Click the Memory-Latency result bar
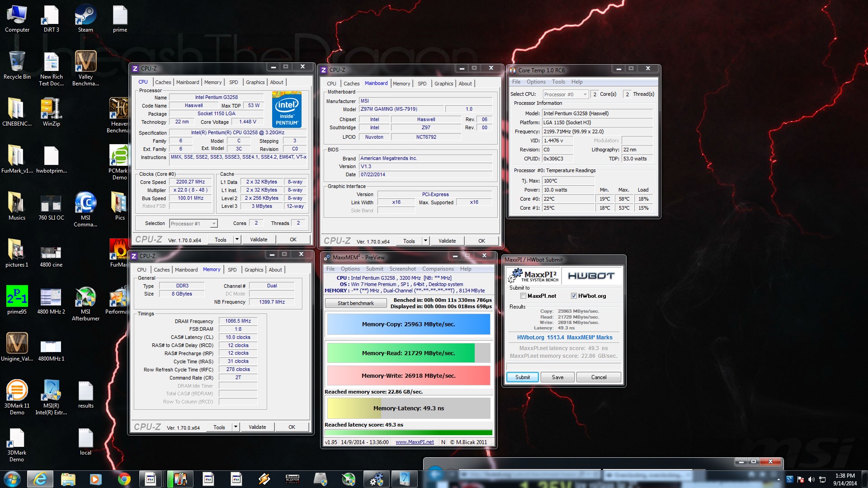The image size is (868, 488). pyautogui.click(x=409, y=408)
